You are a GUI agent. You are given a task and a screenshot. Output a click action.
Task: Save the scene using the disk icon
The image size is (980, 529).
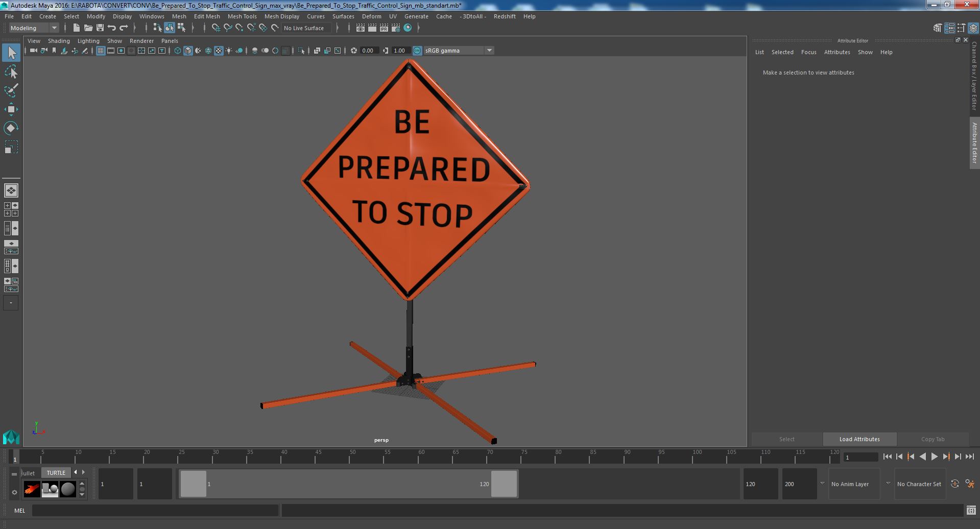tap(100, 28)
